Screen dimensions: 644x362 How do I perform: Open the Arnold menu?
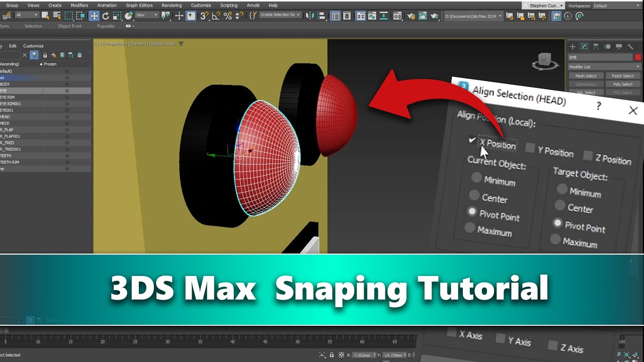(x=253, y=6)
